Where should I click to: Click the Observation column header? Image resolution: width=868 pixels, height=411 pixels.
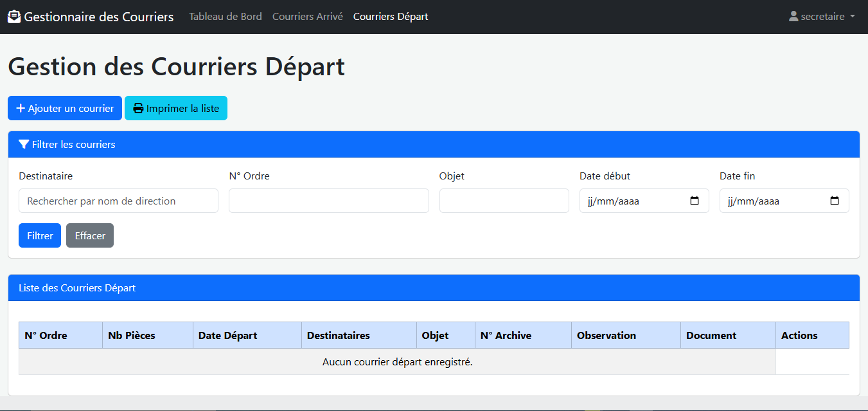(x=626, y=335)
